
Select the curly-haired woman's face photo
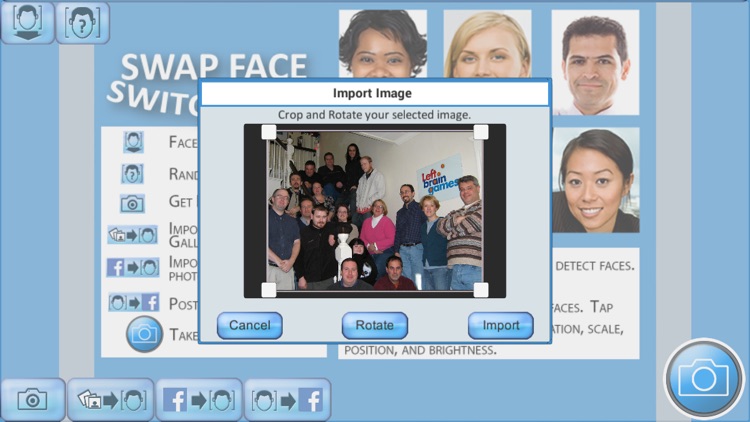click(x=383, y=44)
